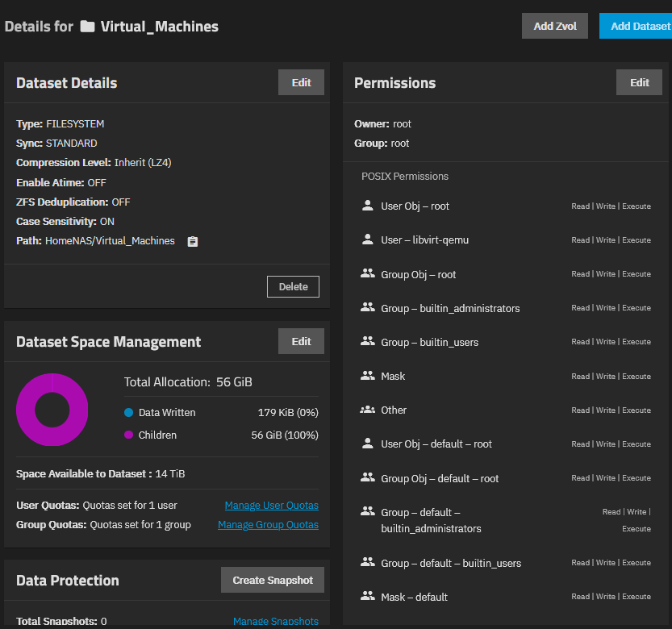The width and height of the screenshot is (672, 629).
Task: Click the 179 KiB (0%) value
Action: pos(288,413)
